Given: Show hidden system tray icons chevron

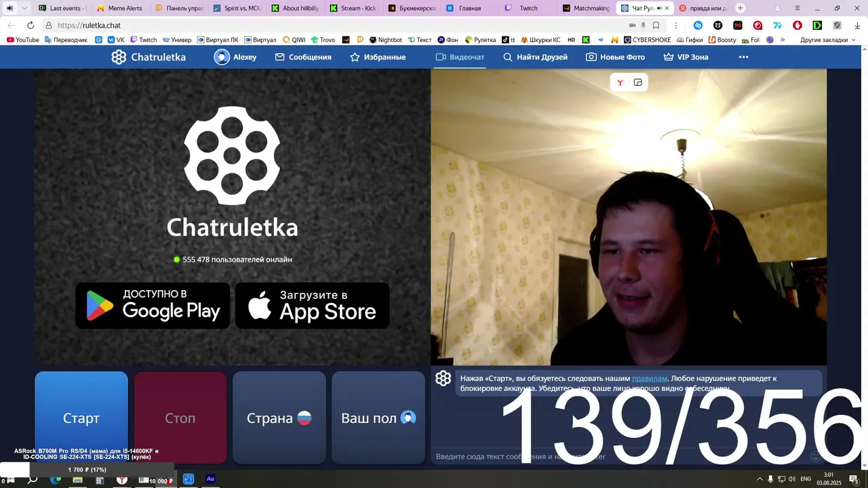Looking at the screenshot, I should 759,479.
